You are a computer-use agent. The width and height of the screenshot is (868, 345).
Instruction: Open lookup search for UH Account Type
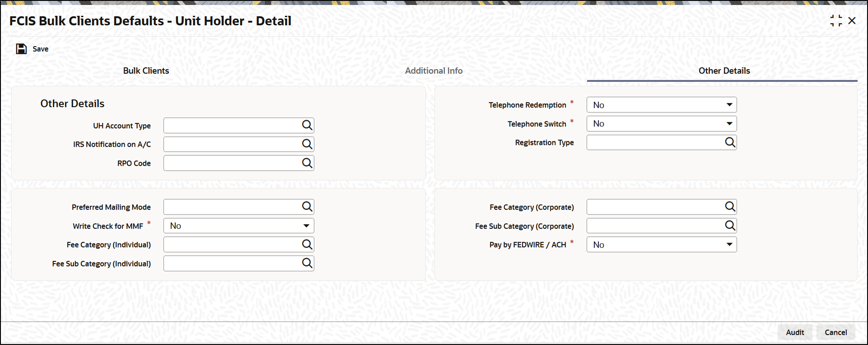[307, 126]
